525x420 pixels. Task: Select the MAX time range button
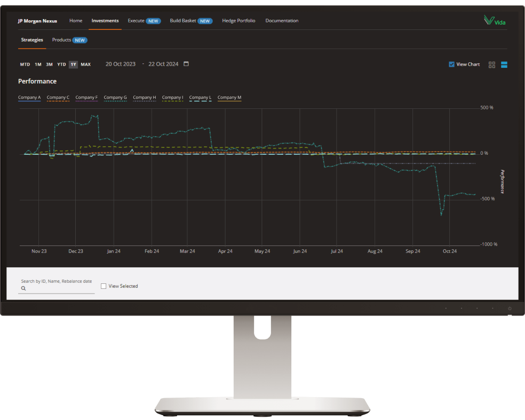[85, 65]
